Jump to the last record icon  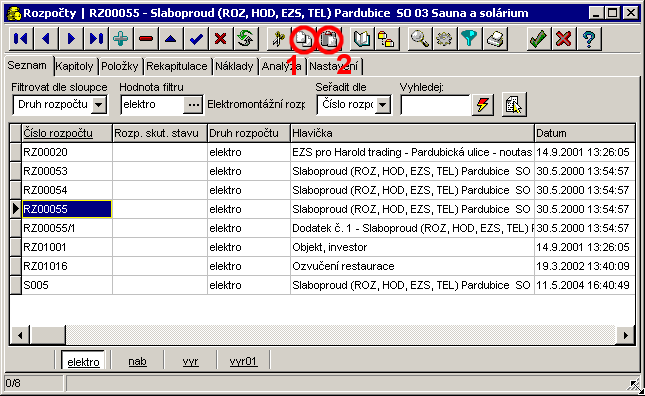point(96,39)
